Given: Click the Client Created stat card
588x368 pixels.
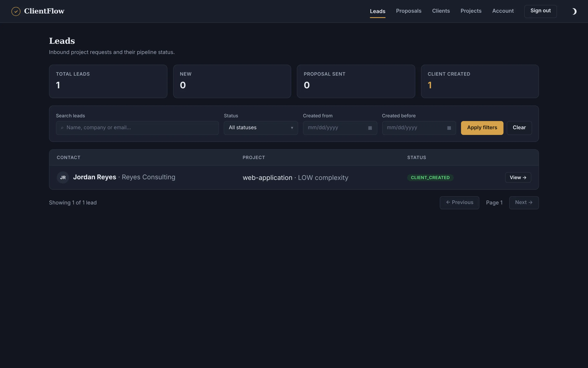Looking at the screenshot, I should point(480,81).
